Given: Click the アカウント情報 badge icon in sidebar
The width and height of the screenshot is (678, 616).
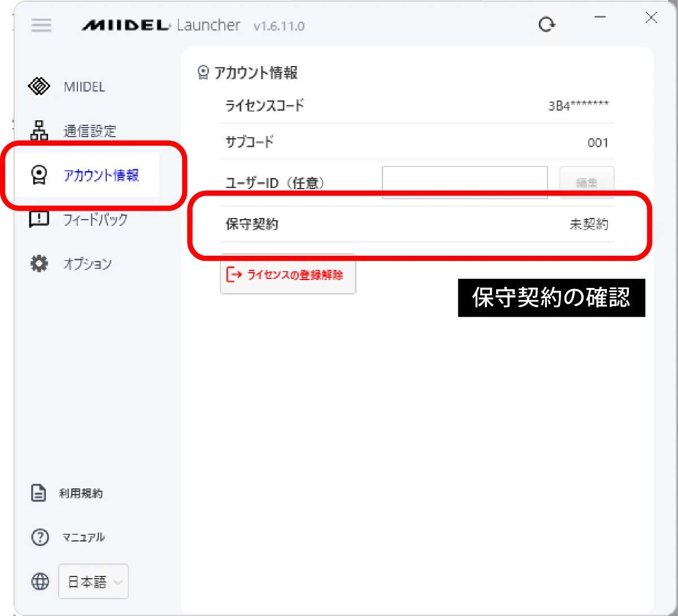Looking at the screenshot, I should [x=39, y=175].
